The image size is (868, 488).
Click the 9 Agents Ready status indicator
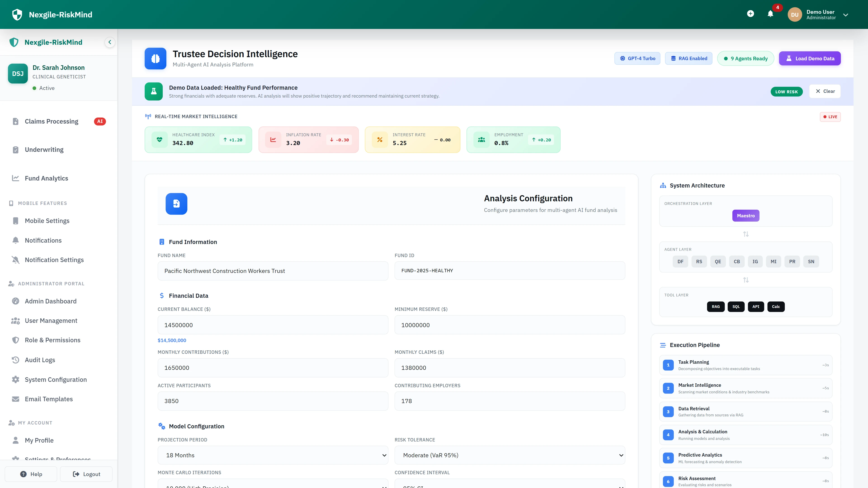tap(745, 58)
